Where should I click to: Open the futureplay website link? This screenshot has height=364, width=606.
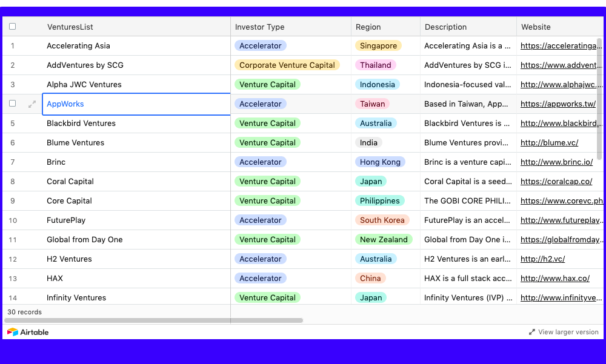[561, 220]
